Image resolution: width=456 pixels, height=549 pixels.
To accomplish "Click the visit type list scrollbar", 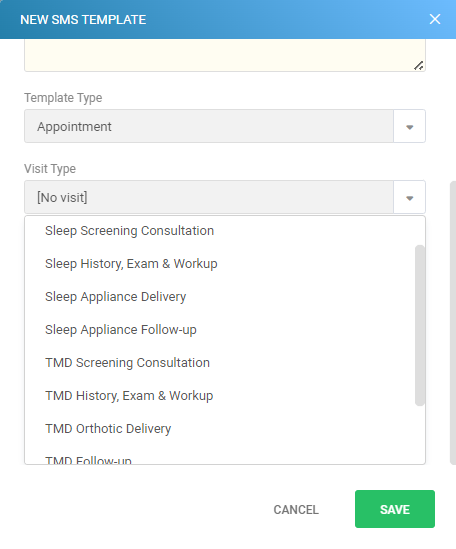I will point(420,325).
